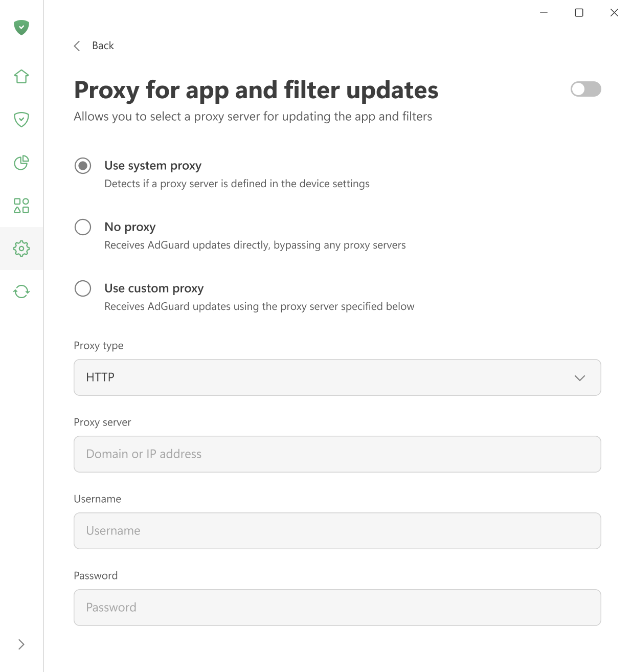
Task: Choose the Use custom proxy option
Action: click(82, 288)
